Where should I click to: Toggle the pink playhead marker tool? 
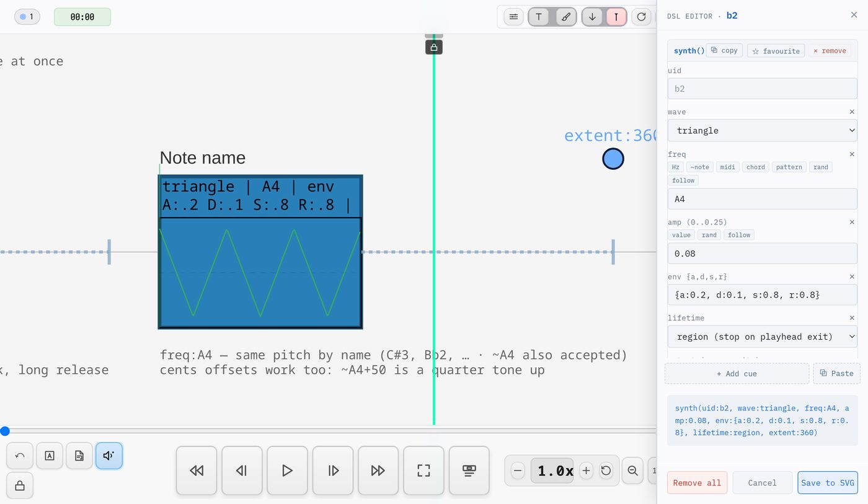click(x=616, y=17)
